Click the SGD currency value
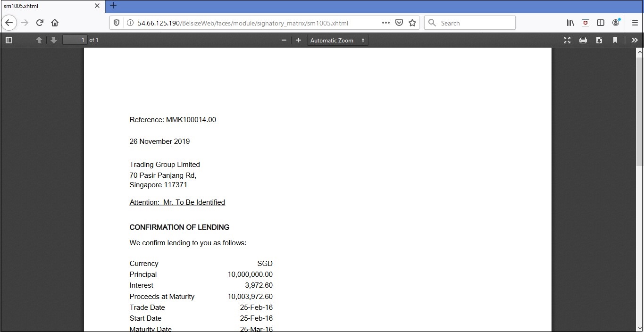 point(265,264)
